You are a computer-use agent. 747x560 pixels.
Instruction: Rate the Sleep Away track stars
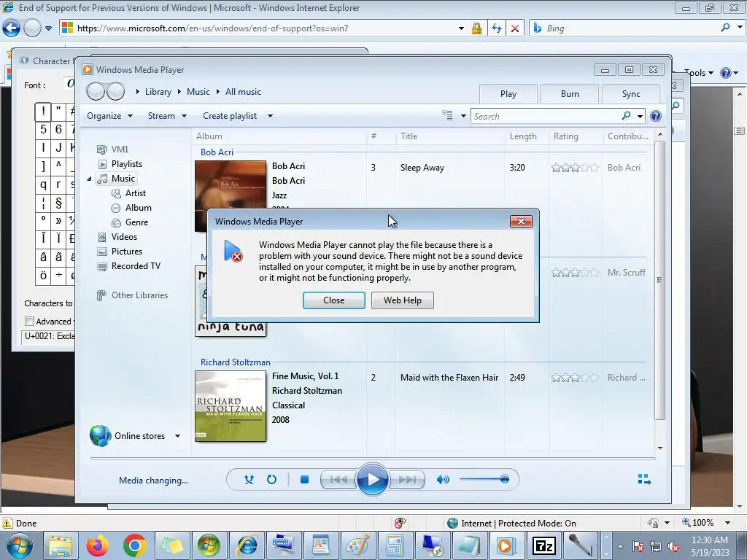(x=575, y=168)
